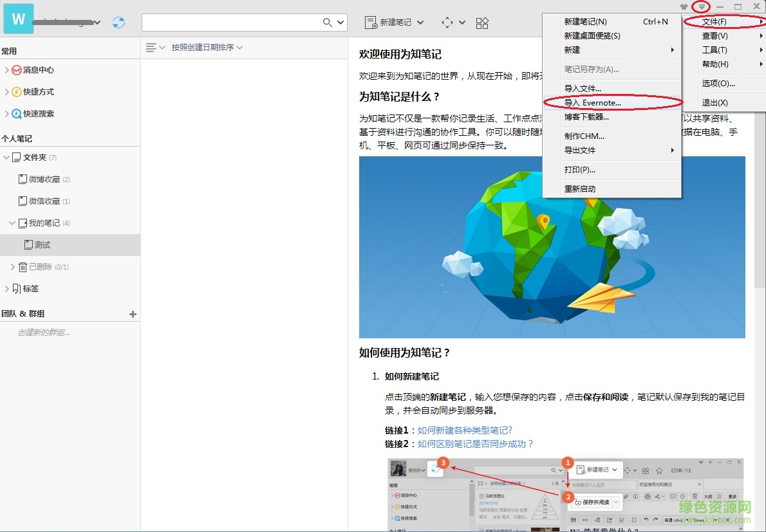766x532 pixels.
Task: Click the magnifier icon in search box
Action: pyautogui.click(x=328, y=22)
